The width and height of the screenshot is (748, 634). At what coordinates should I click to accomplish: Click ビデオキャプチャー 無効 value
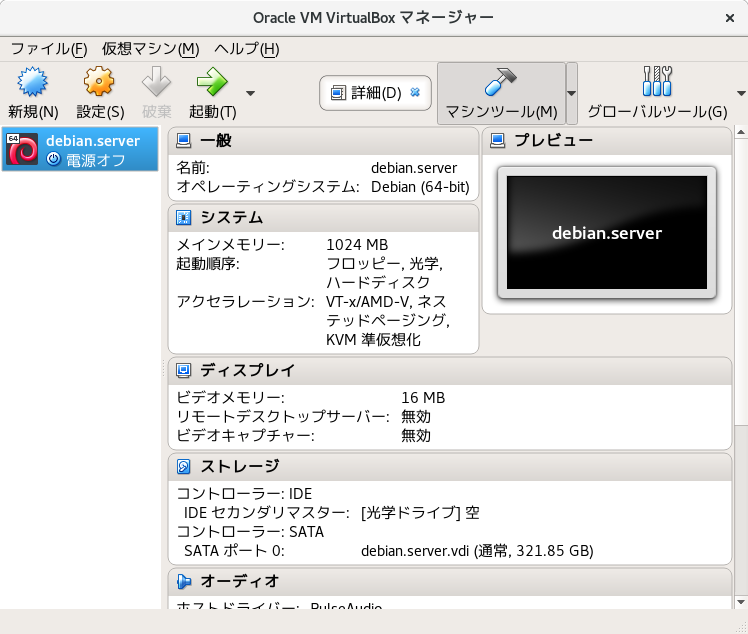pos(416,436)
